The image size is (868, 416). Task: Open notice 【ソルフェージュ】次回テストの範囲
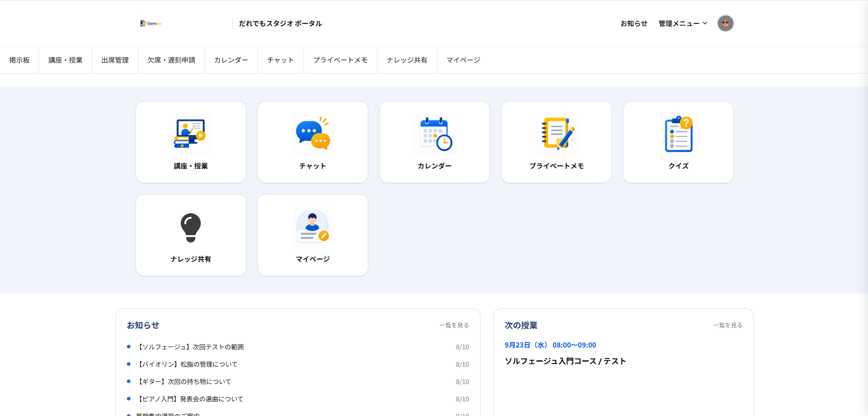click(191, 347)
